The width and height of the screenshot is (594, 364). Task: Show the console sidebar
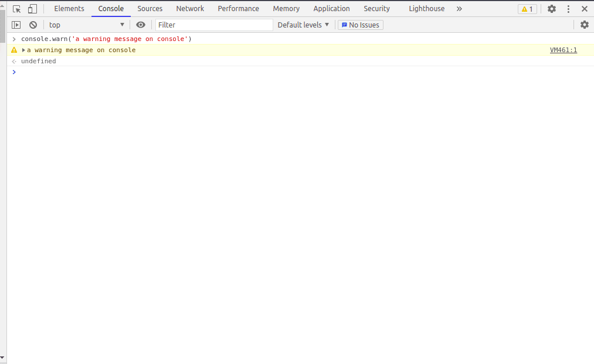click(16, 25)
